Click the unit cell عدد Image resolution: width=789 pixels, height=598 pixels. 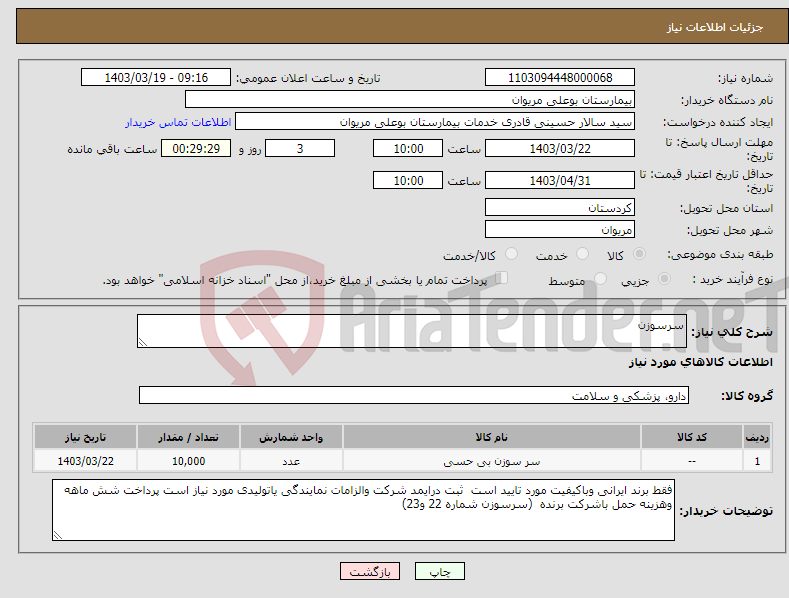tap(291, 461)
